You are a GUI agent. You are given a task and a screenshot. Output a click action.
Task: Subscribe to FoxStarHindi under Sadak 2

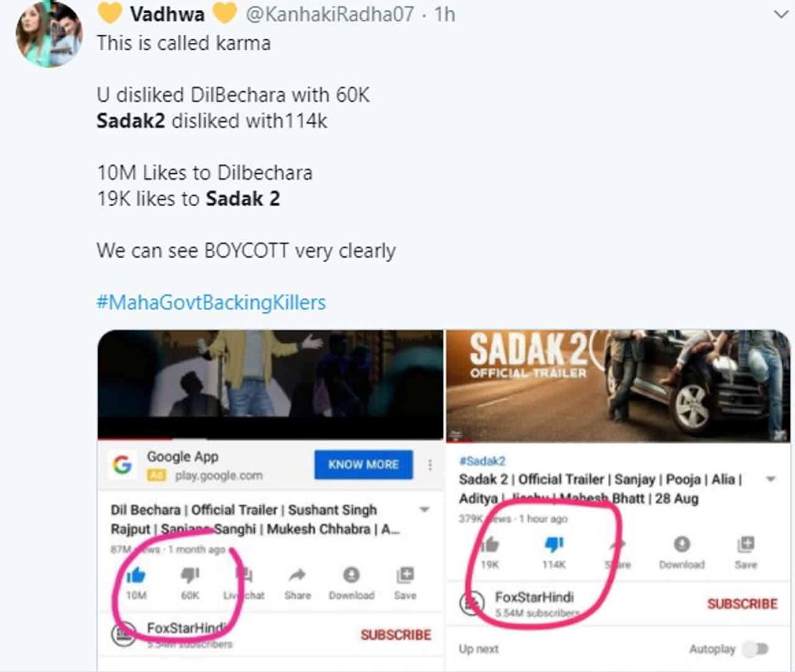[742, 604]
